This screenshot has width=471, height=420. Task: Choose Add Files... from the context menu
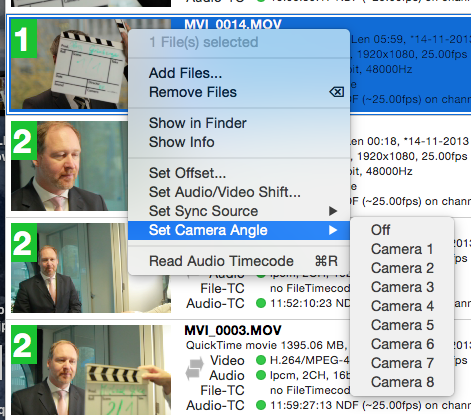click(x=239, y=73)
